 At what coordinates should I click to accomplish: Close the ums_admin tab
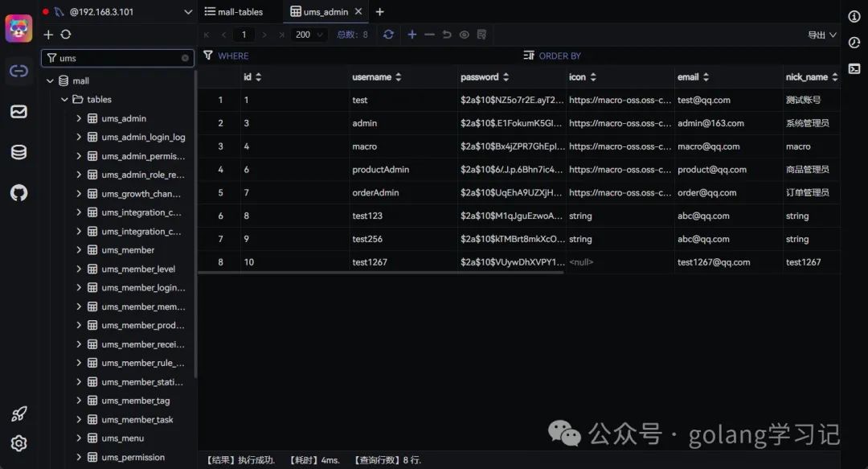[358, 11]
